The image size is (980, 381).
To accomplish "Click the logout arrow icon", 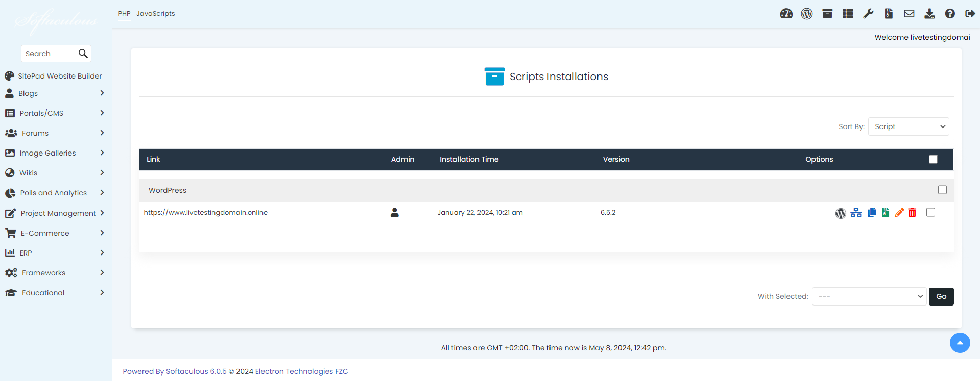I will [x=970, y=14].
